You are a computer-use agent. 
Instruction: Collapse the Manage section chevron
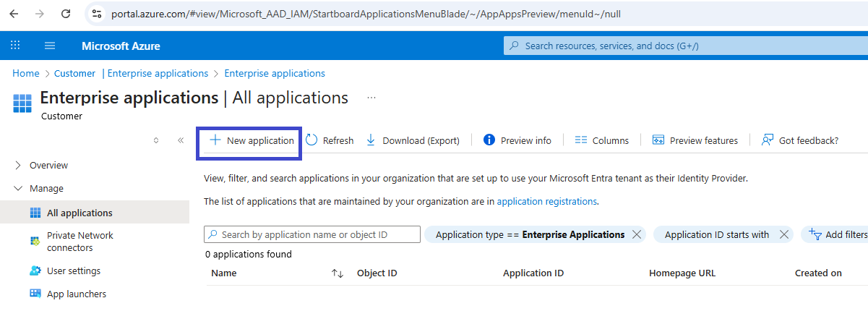pos(17,189)
